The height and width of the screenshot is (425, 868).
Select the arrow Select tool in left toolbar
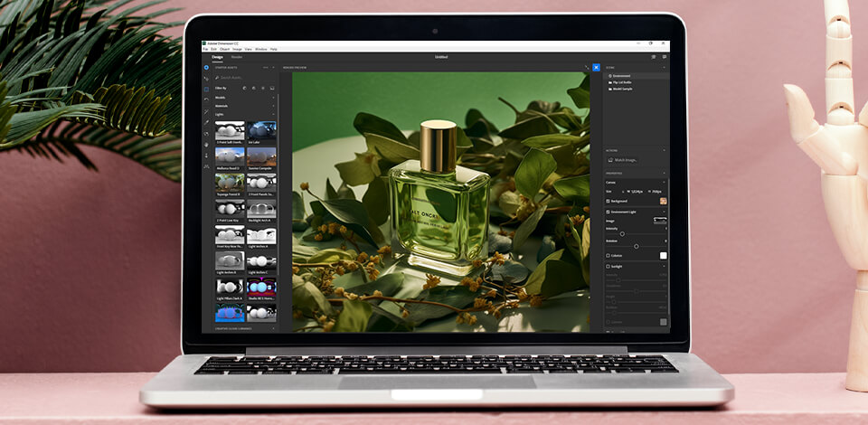tap(206, 80)
